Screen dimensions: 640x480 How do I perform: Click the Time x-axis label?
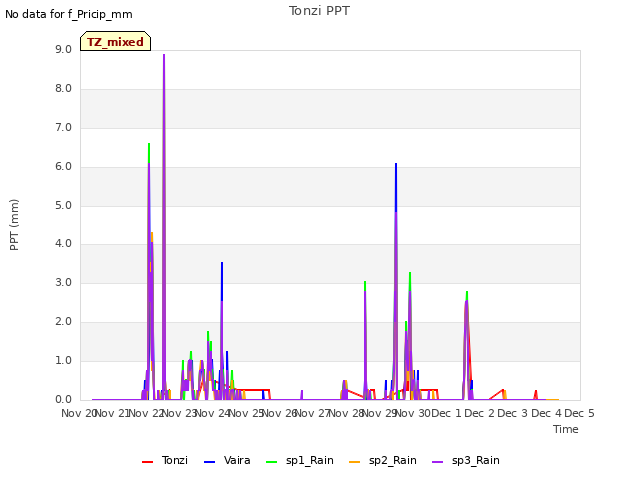point(566,429)
